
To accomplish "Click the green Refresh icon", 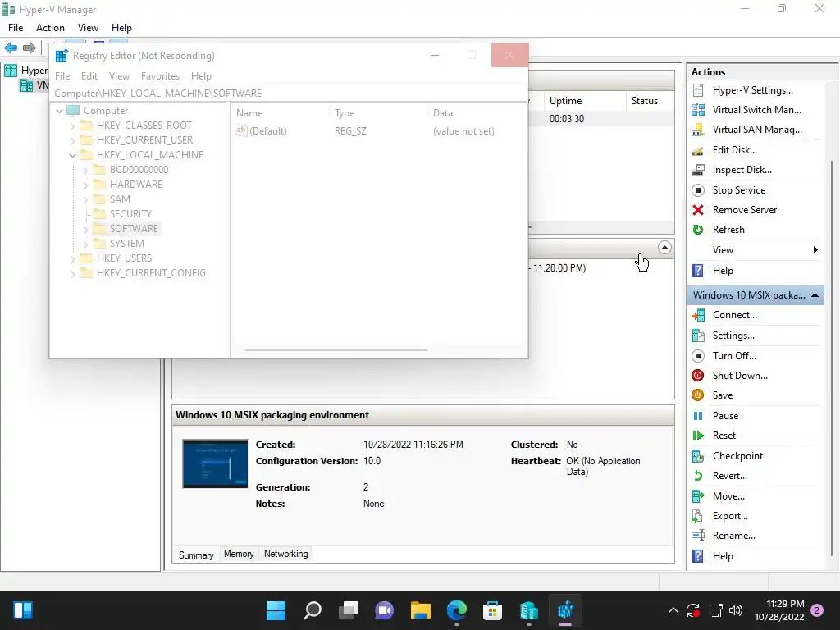I will tap(698, 230).
